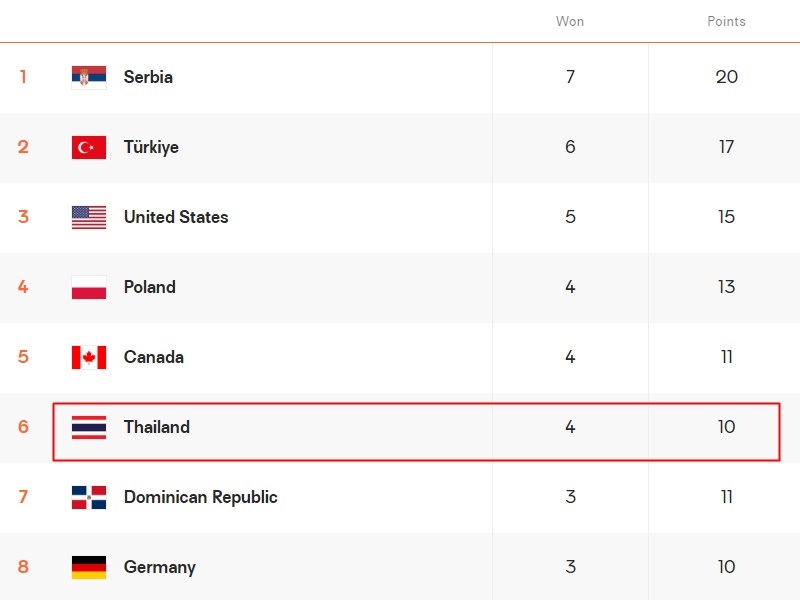Viewport: 800px width, 600px height.
Task: Click the Poland flag icon
Action: point(89,287)
